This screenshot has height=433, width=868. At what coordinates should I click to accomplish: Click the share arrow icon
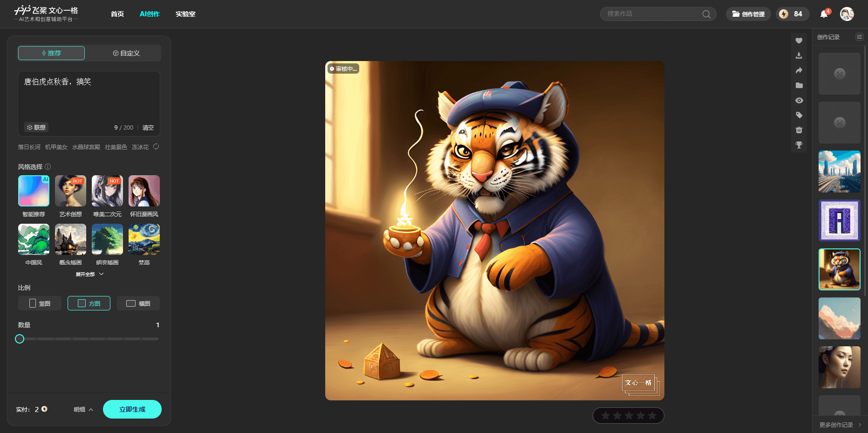[799, 70]
